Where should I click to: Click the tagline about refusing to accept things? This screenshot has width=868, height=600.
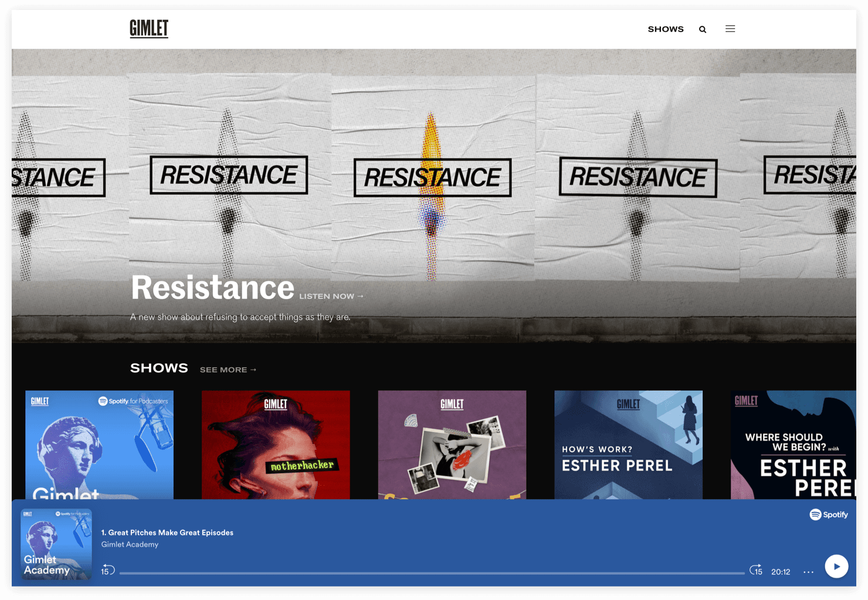pyautogui.click(x=240, y=317)
